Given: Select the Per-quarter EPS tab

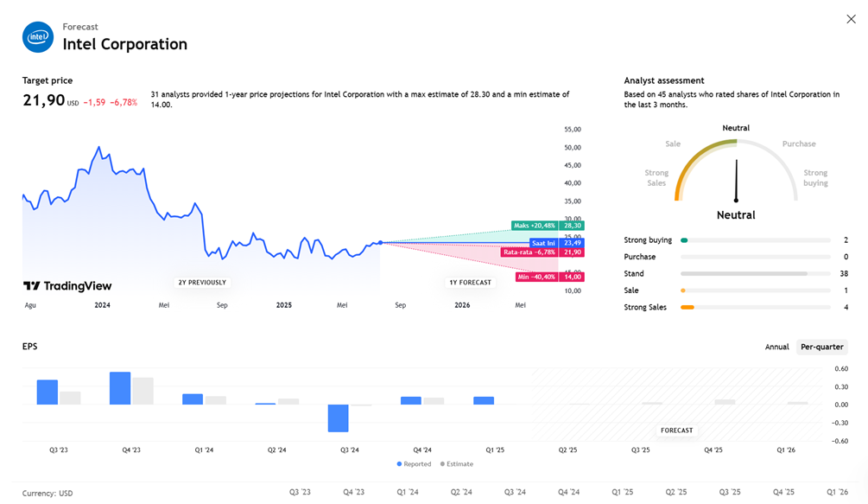Looking at the screenshot, I should click(x=822, y=347).
